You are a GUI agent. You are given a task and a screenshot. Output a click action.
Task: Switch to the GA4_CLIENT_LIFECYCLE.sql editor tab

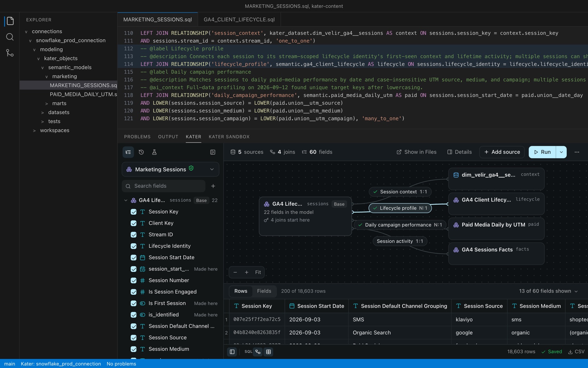click(239, 20)
